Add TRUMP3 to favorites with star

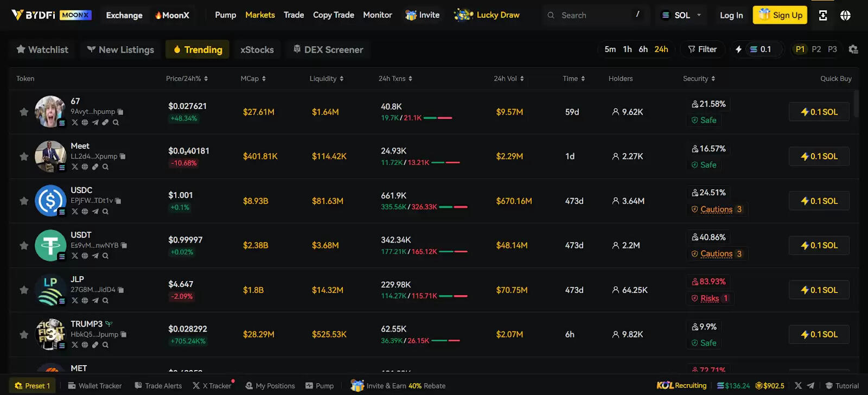[24, 335]
